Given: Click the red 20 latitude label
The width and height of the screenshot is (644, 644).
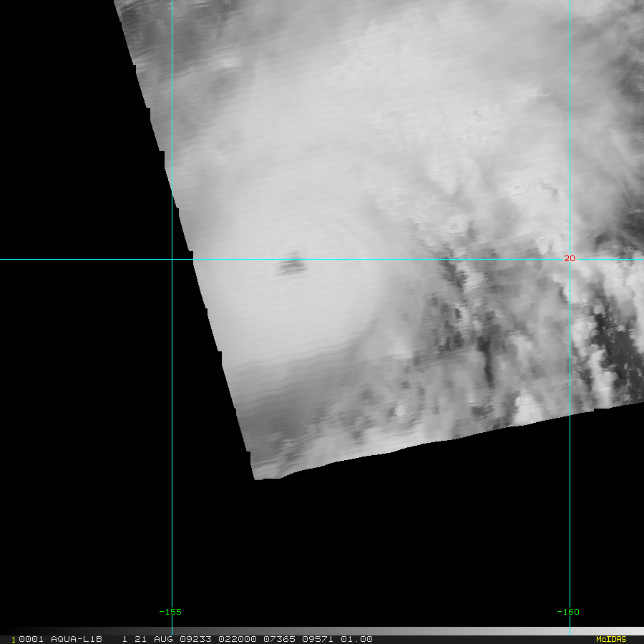Looking at the screenshot, I should 570,258.
